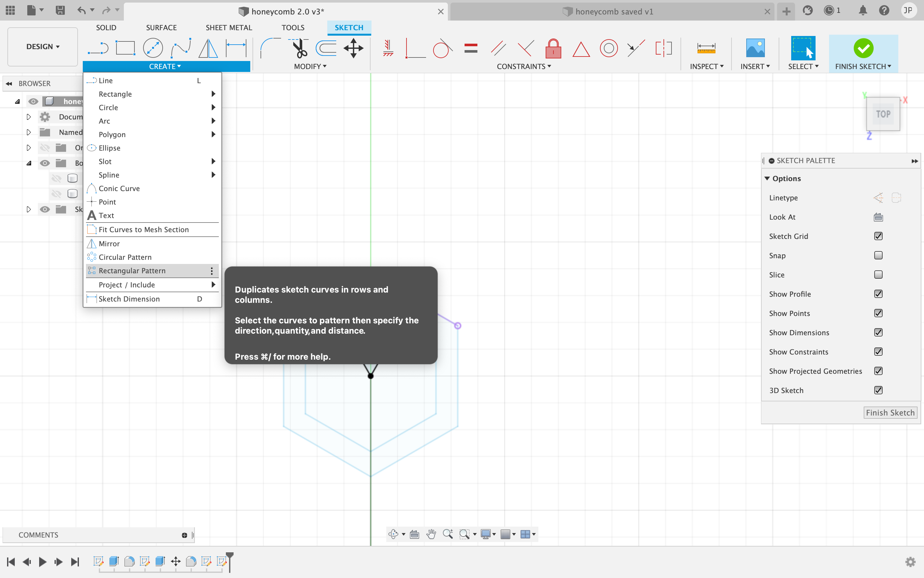Apply the Fix/Unfix lock constraint icon
The height and width of the screenshot is (578, 924).
tap(553, 48)
